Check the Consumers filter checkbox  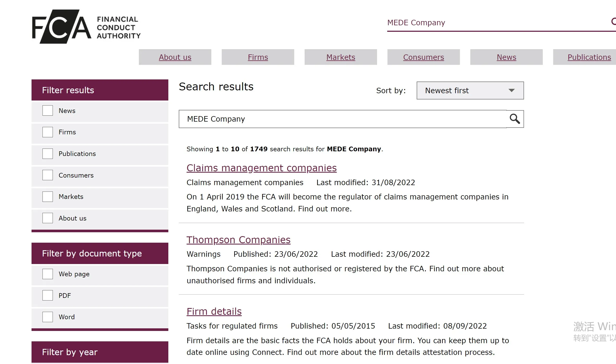(x=48, y=175)
